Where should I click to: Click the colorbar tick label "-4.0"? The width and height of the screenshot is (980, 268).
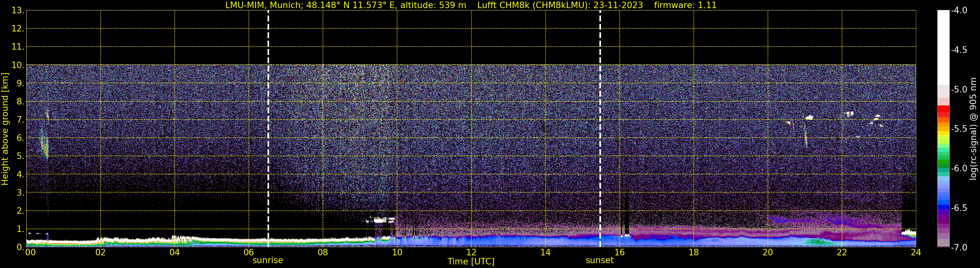pos(959,11)
